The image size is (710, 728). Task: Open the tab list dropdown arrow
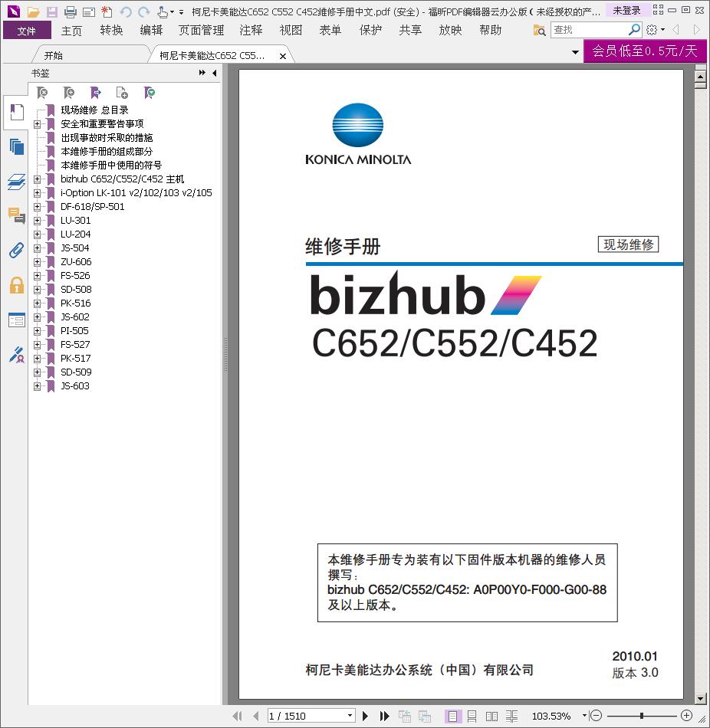tap(575, 52)
